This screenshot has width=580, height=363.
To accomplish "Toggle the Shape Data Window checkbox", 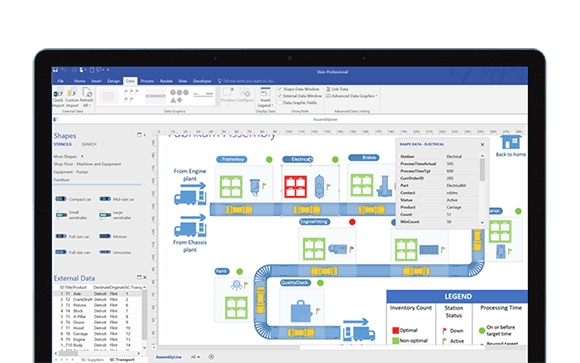I will (x=280, y=89).
